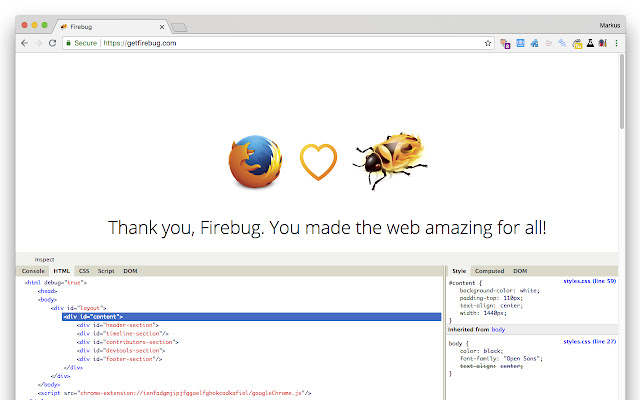The image size is (640, 400).
Task: Switch to the Computed side panel tab
Action: pyautogui.click(x=489, y=271)
